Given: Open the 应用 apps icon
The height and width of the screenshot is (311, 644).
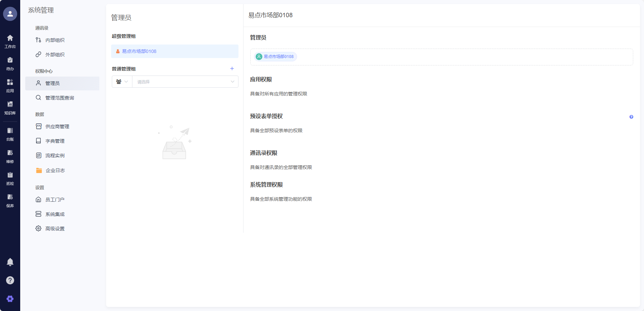Looking at the screenshot, I should tap(10, 86).
